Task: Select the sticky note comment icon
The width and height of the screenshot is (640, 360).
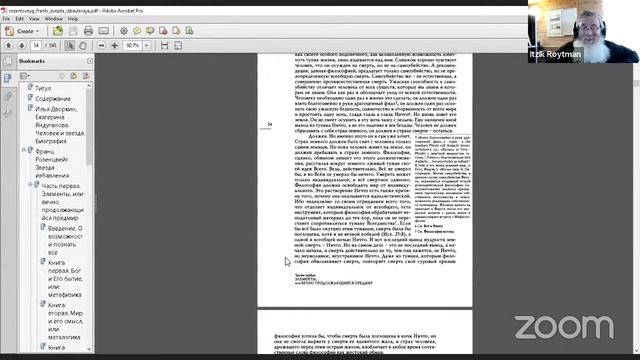Action: click(137, 31)
